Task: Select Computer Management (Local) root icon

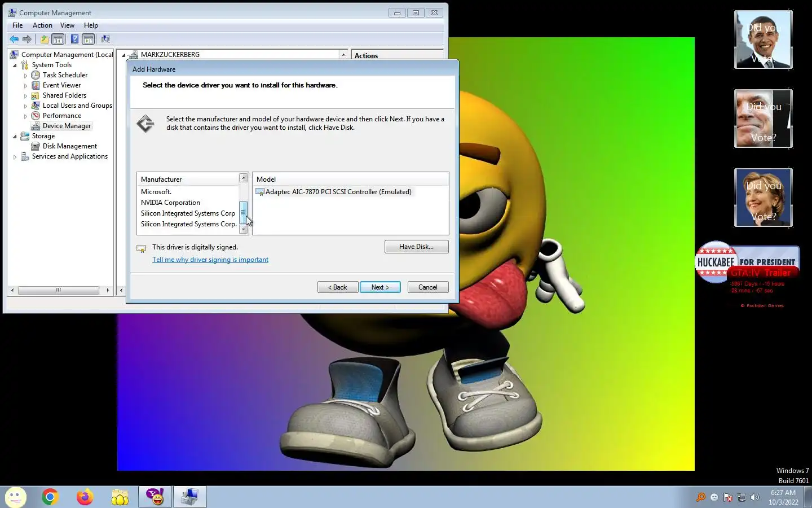Action: (x=14, y=55)
